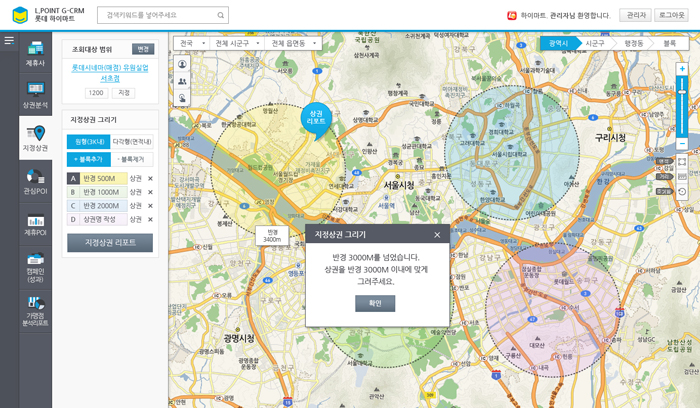Select the row B label box

click(x=73, y=192)
